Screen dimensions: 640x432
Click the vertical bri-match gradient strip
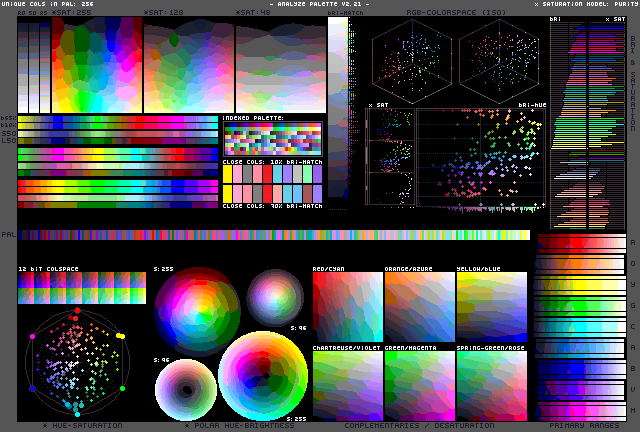pyautogui.click(x=338, y=107)
